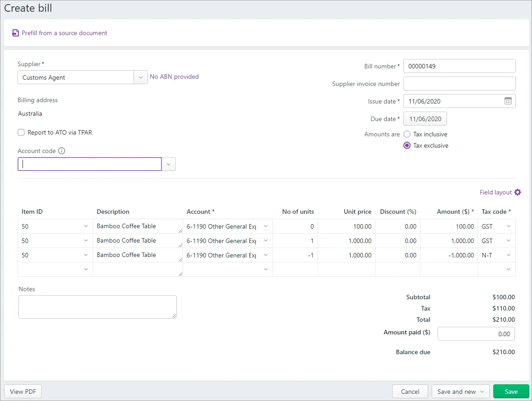Click the Supplier invoice number field

click(x=459, y=83)
